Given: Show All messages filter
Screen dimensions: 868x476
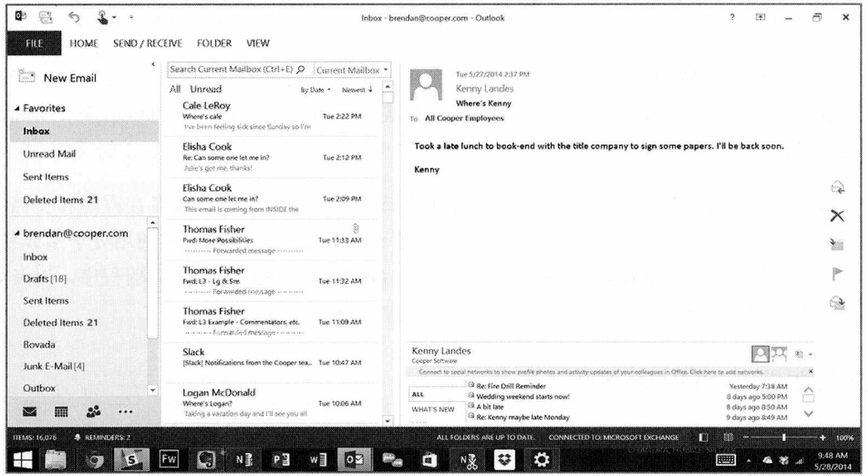Looking at the screenshot, I should [175, 90].
